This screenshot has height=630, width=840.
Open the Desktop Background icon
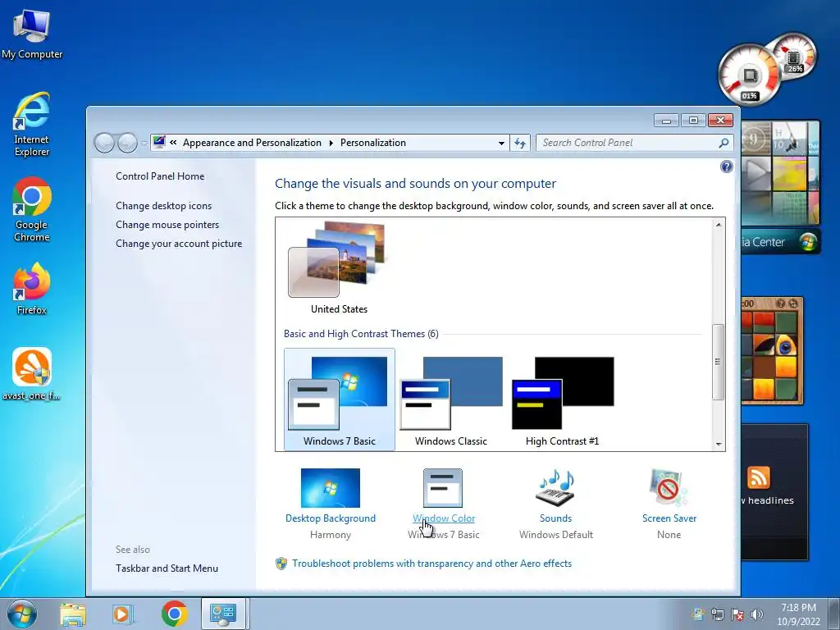pyautogui.click(x=330, y=487)
